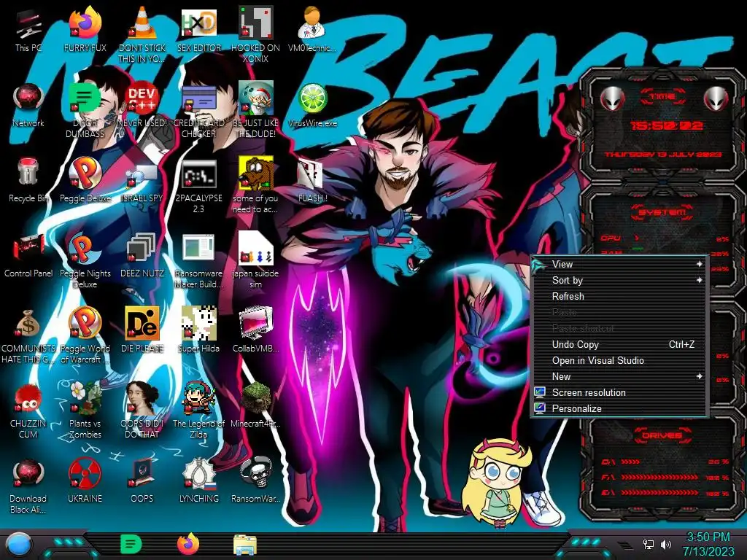Screen dimensions: 747x560
Task: Open the Start orb button
Action: pyautogui.click(x=19, y=545)
